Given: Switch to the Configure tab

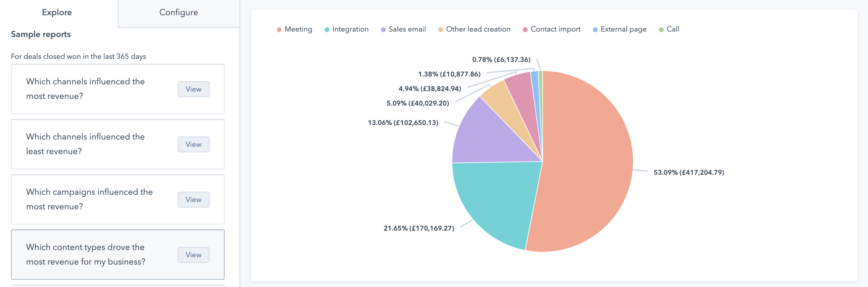Looking at the screenshot, I should tap(178, 12).
